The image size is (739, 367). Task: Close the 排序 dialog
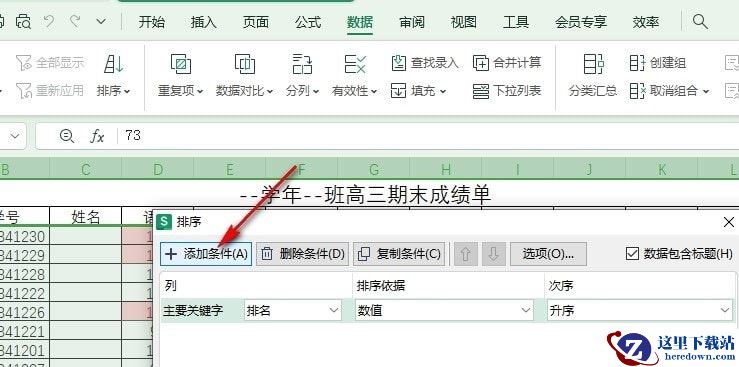pyautogui.click(x=729, y=221)
